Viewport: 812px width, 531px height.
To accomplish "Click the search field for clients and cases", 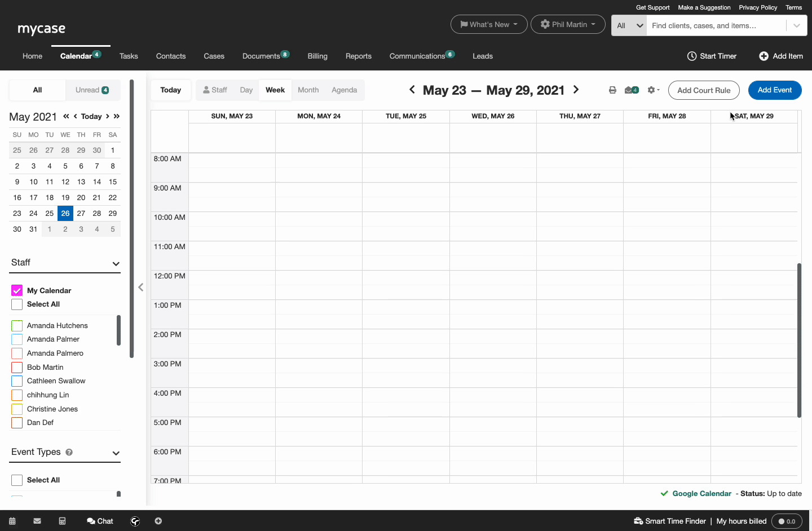I will 715,26.
